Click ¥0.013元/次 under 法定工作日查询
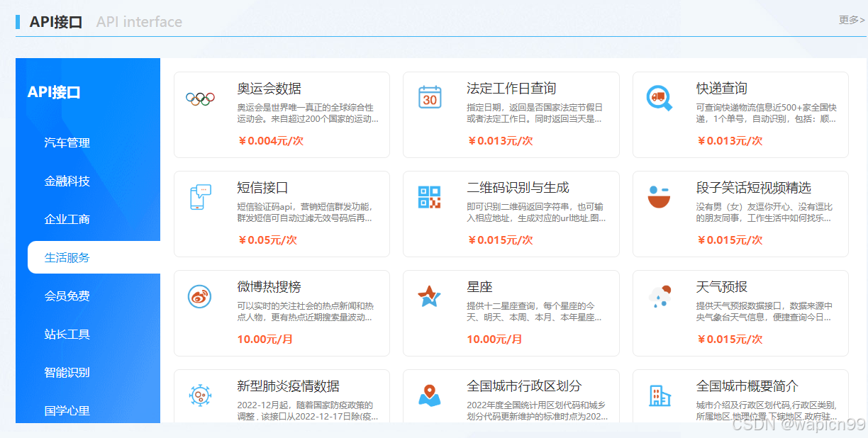Image resolution: width=868 pixels, height=438 pixels. click(500, 141)
